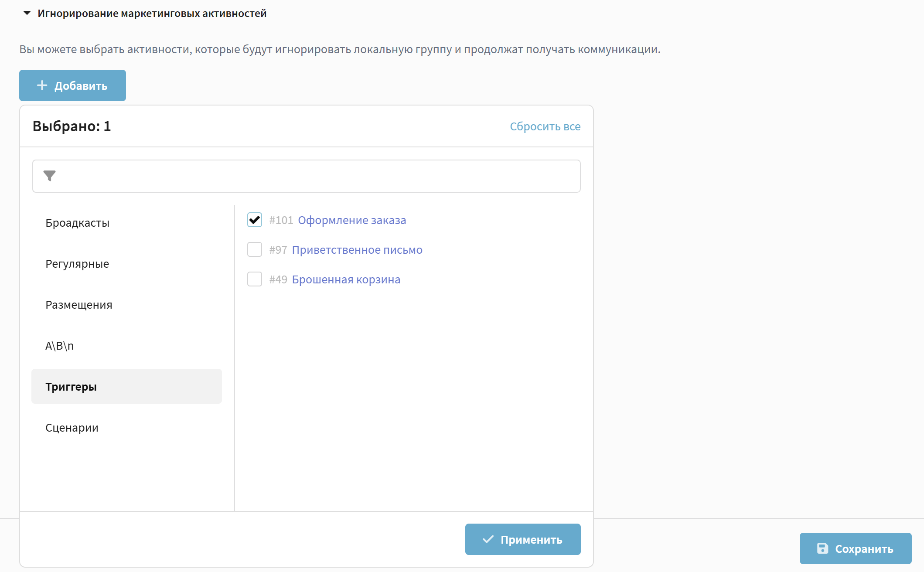Viewport: 924px width, 572px height.
Task: Open the Брошенная корзина trigger link
Action: tap(346, 279)
